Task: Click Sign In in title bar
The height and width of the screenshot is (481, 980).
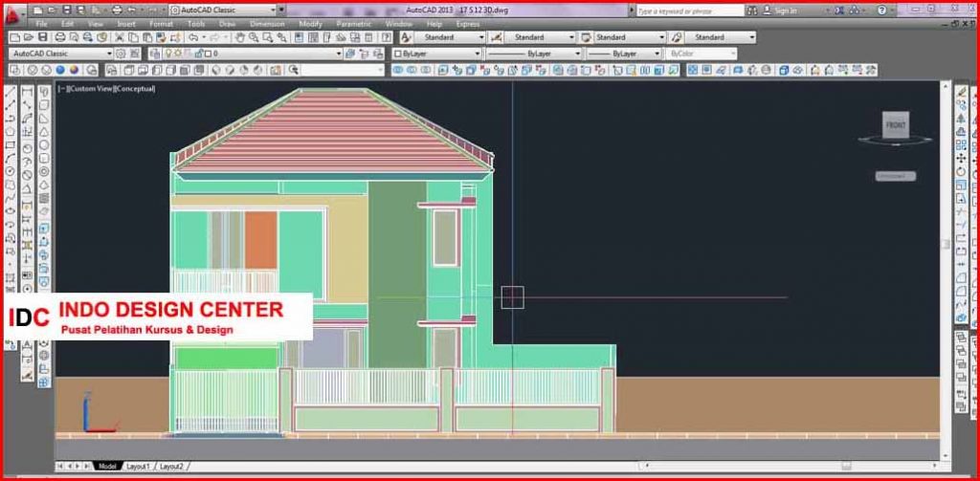Action: 785,10
